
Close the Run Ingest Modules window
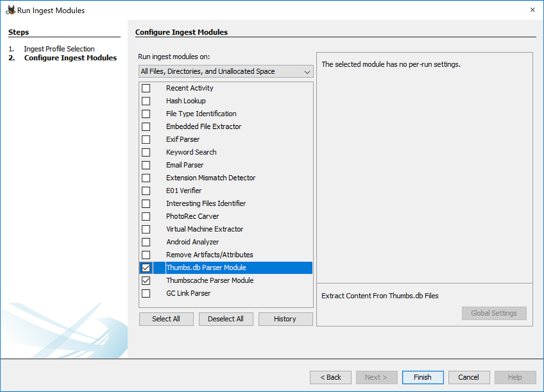click(533, 10)
